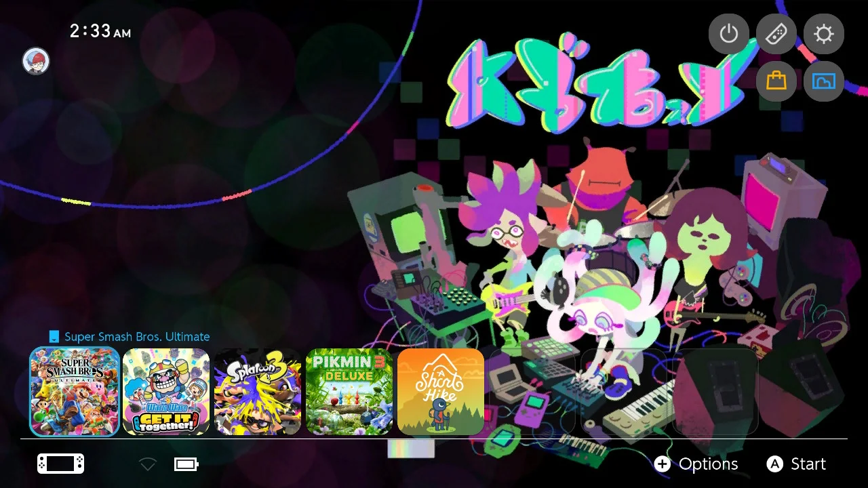The height and width of the screenshot is (488, 868).
Task: Click the handheld console mode icon
Action: (x=61, y=464)
